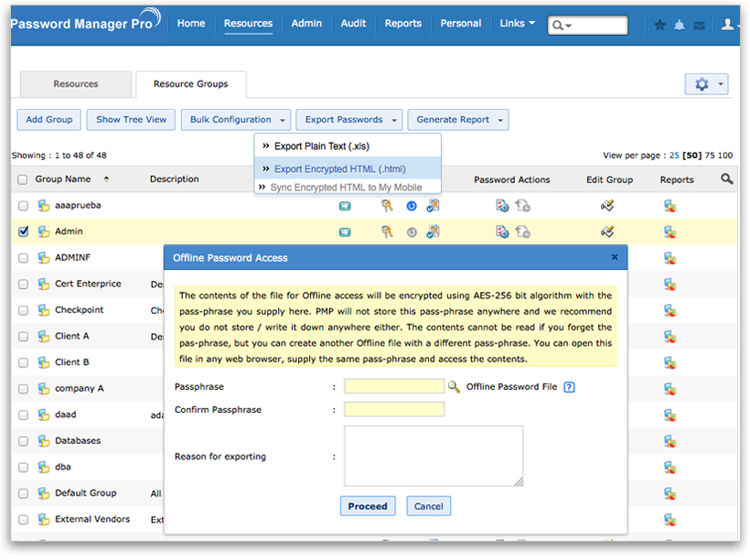This screenshot has width=750, height=560.
Task: Open the Audit menu in top navigation
Action: click(x=353, y=23)
